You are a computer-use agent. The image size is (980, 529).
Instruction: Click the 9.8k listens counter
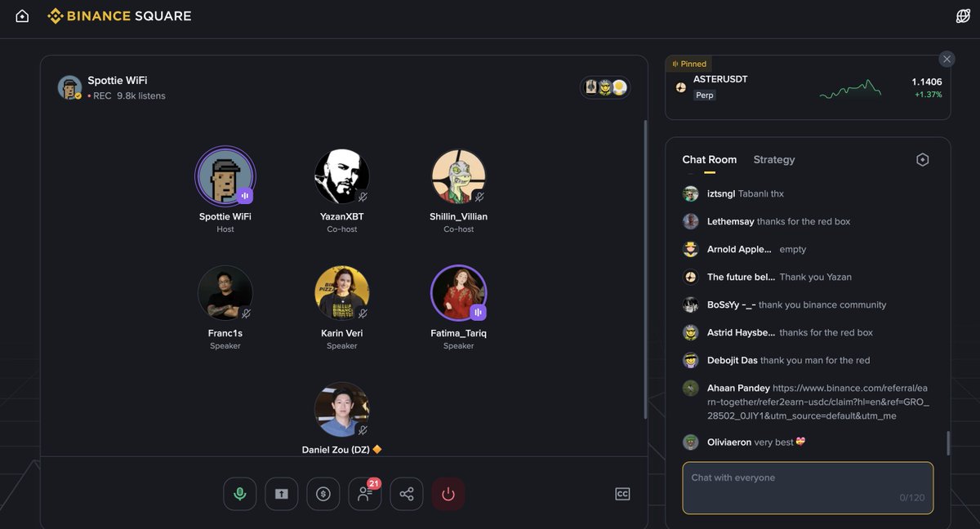coord(141,96)
